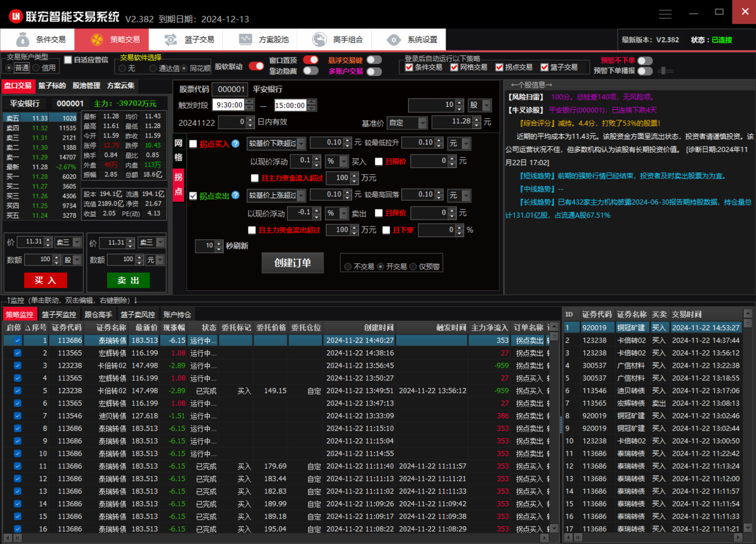Click the 系统设置 eye icon
This screenshot has height=544, width=756.
(393, 40)
